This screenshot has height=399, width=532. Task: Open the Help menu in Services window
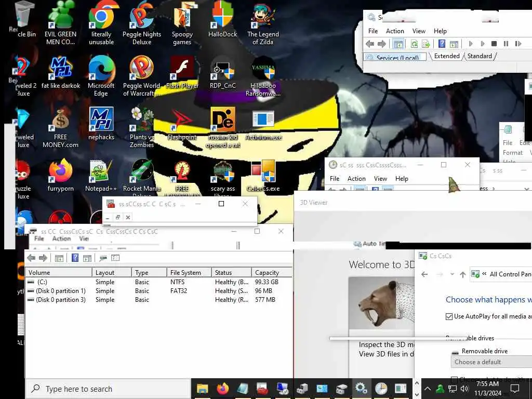click(x=440, y=31)
